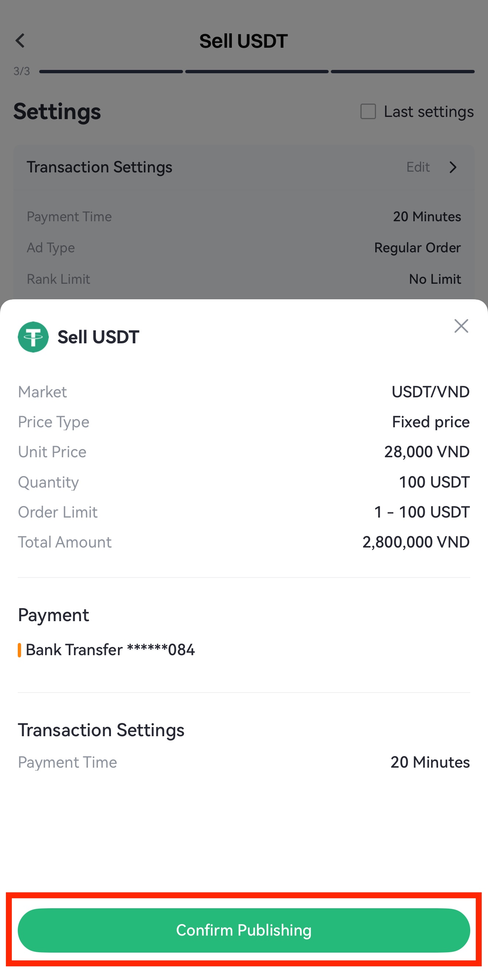488x980 pixels.
Task: Tap the Quantity 100 USDT value
Action: pyautogui.click(x=434, y=482)
